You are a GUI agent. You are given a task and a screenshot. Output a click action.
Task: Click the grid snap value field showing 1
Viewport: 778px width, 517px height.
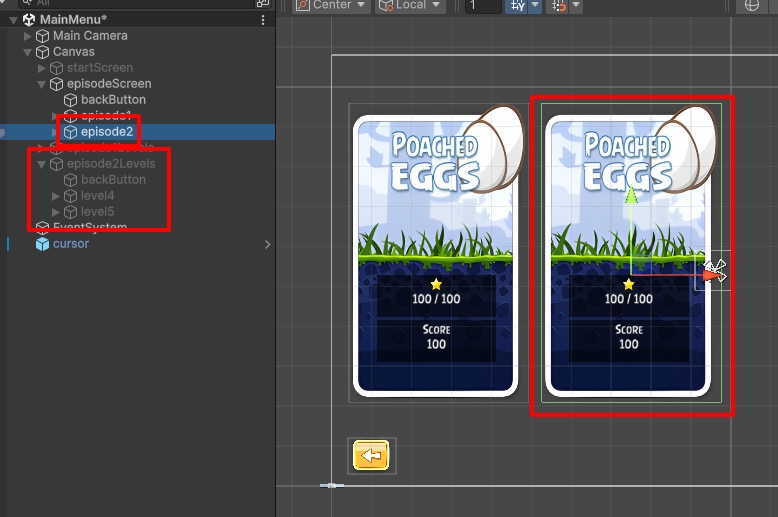click(x=483, y=5)
